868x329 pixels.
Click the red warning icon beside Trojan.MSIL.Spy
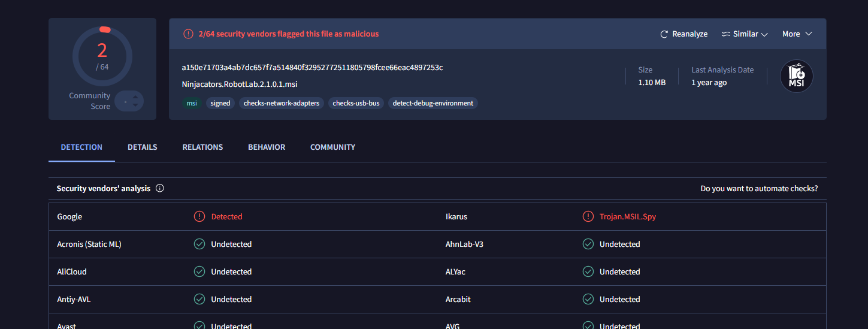click(x=588, y=216)
